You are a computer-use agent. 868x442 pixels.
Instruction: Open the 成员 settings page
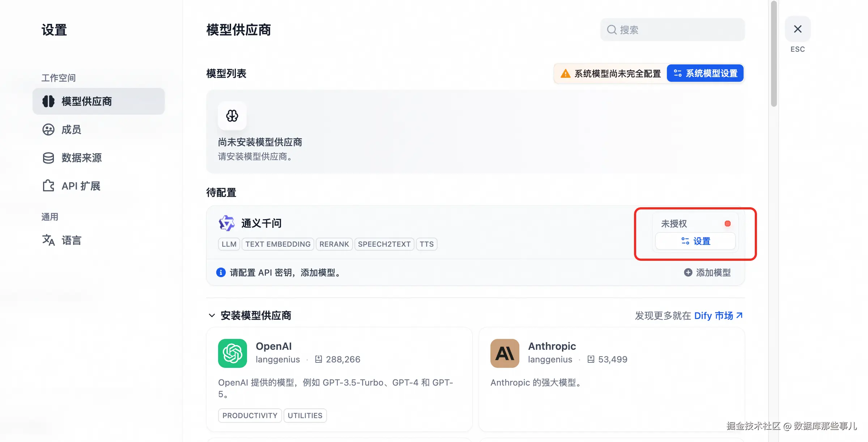71,129
